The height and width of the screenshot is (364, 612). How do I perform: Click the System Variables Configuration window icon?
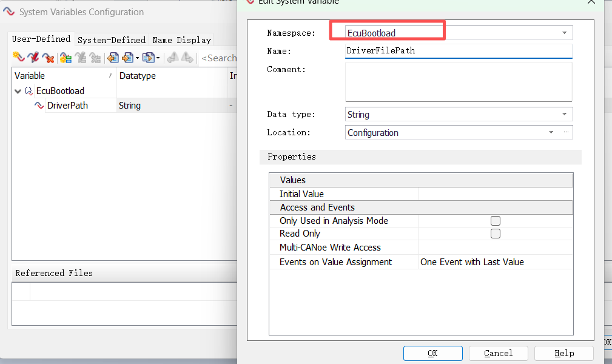point(9,12)
